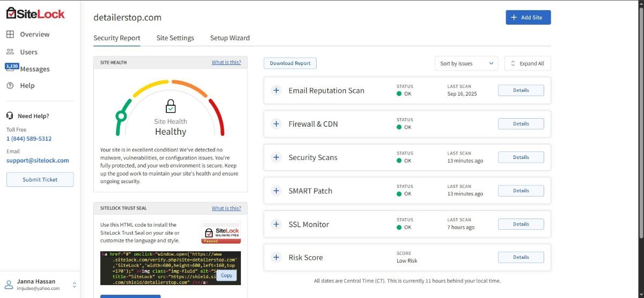The image size is (644, 298).
Task: Click the Site Health gauge indicator knob
Action: click(121, 115)
